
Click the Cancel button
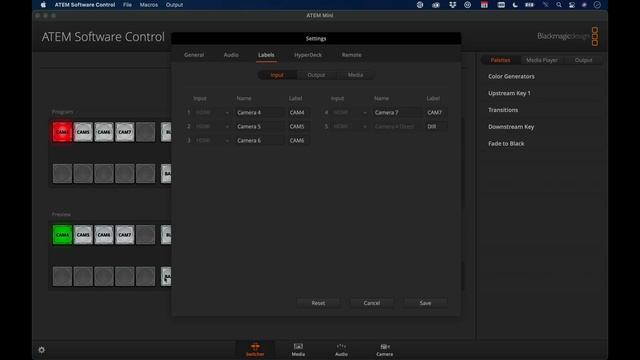pos(372,303)
